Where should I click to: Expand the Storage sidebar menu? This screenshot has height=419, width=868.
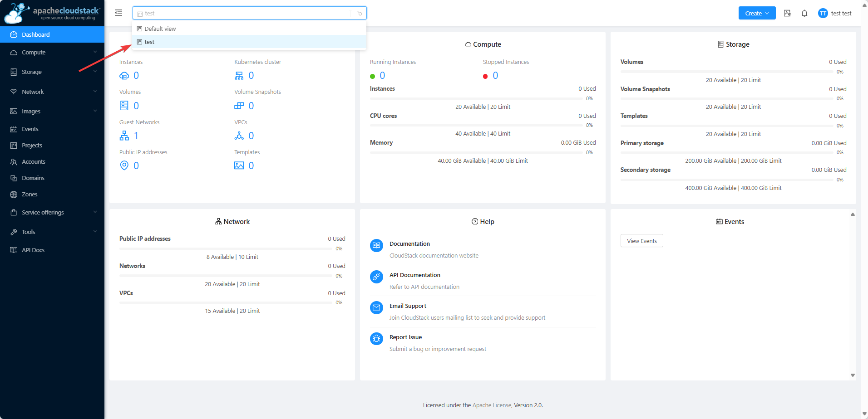[52, 72]
